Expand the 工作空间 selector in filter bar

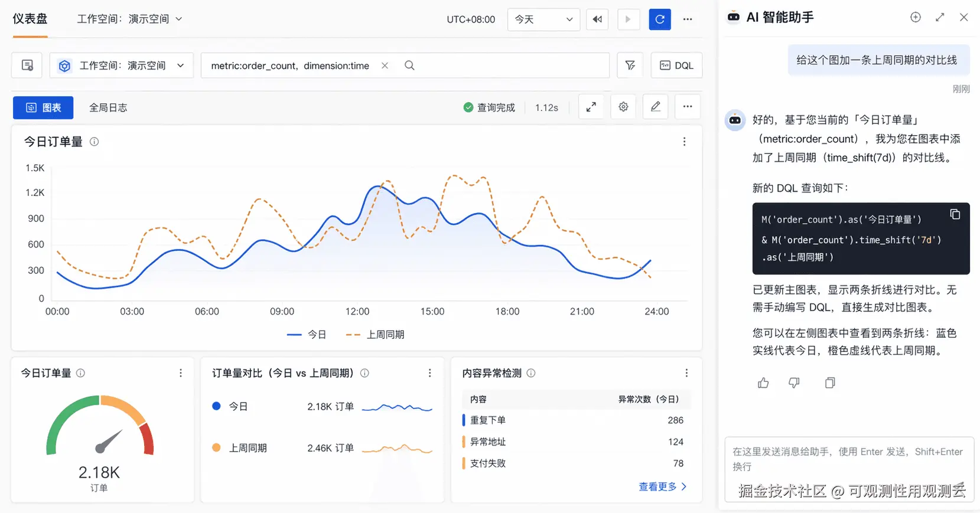pos(122,66)
